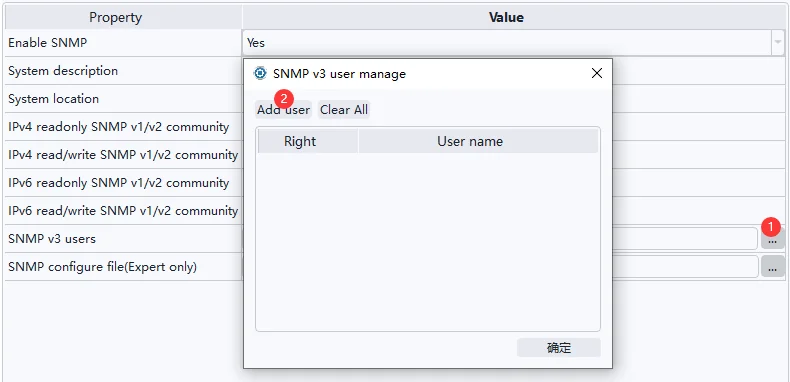Viewport: 790px width, 382px height.
Task: Click the SNMP configure file value field
Action: (685, 267)
